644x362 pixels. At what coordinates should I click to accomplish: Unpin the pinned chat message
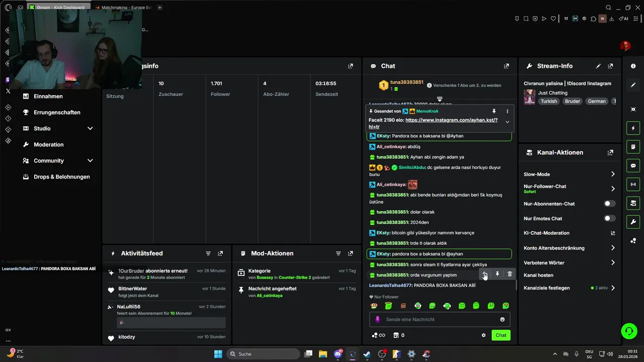click(x=494, y=111)
